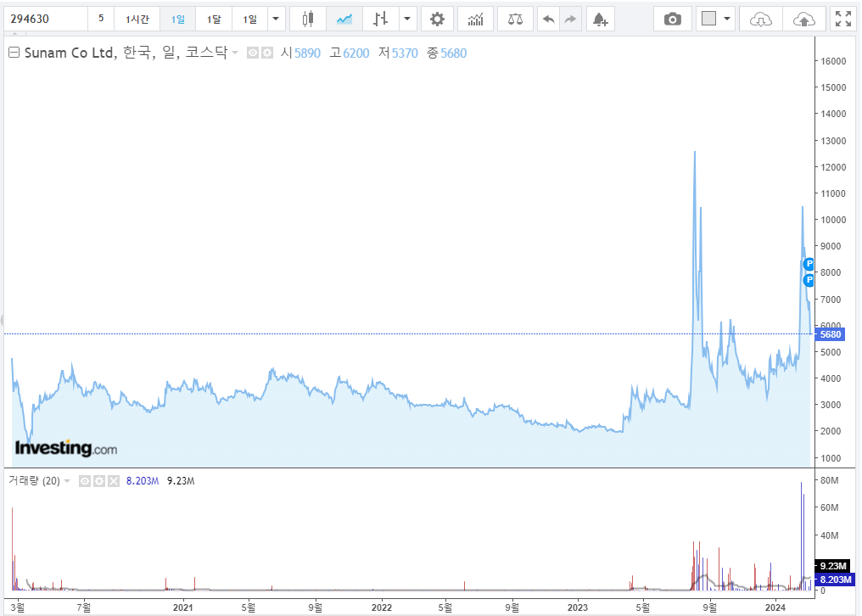Screen dimensions: 862x616
Task: Open dropdown arrow next to 코스닥
Action: point(235,53)
